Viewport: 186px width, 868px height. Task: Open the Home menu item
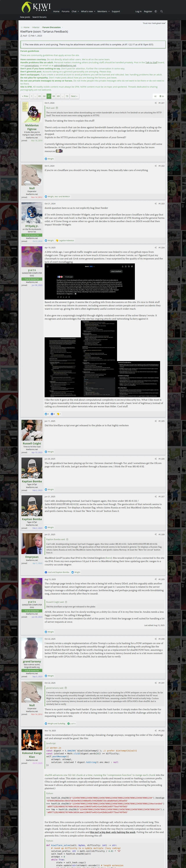[56, 11]
